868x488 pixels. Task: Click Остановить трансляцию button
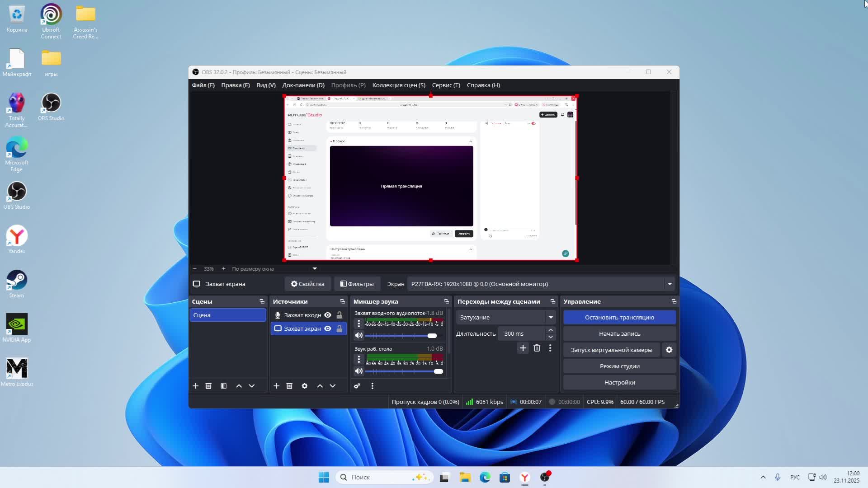pyautogui.click(x=619, y=317)
